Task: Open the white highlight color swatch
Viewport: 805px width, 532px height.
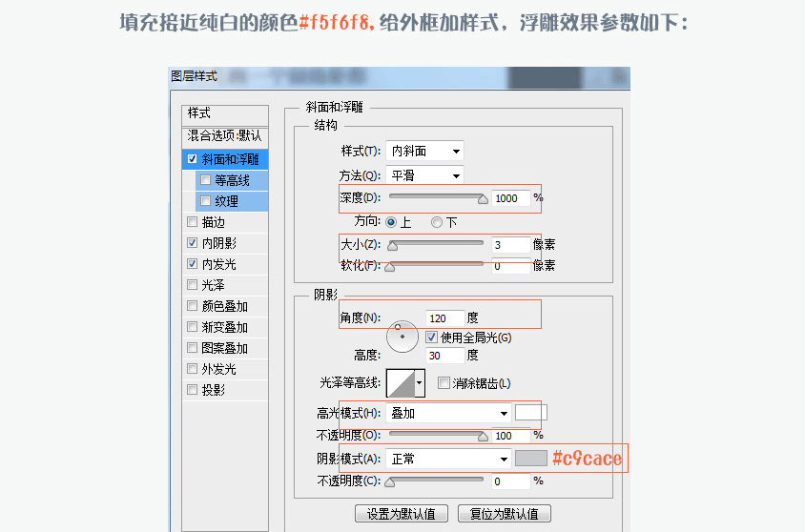Action: (x=531, y=413)
